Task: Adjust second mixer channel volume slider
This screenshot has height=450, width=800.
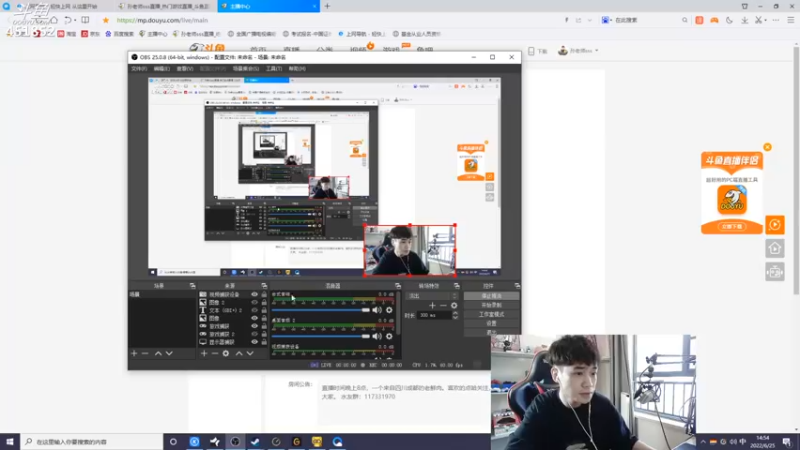Action: (x=320, y=336)
